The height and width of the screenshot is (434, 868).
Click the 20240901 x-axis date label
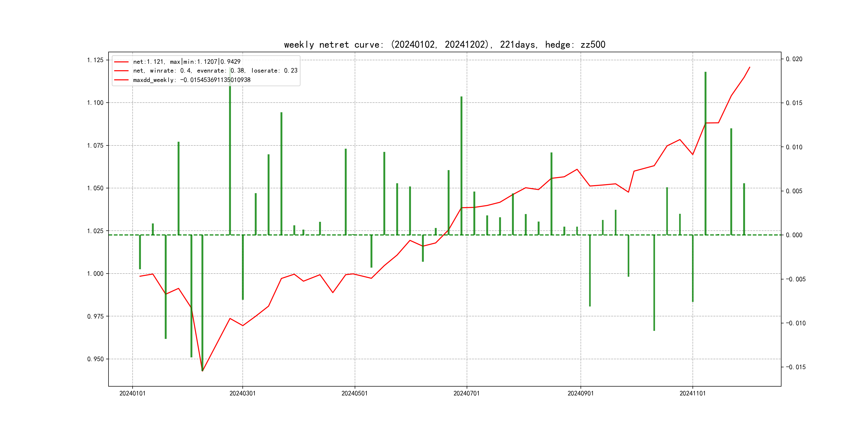(x=581, y=393)
